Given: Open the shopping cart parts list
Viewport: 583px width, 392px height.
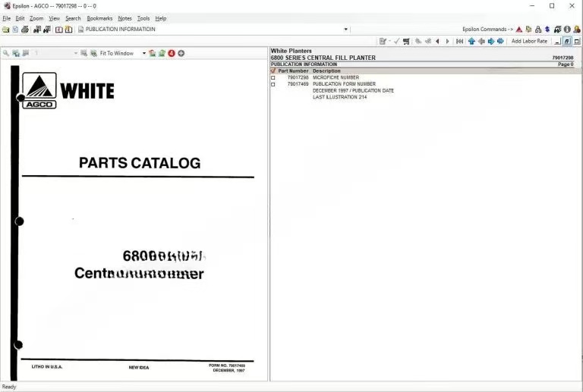Looking at the screenshot, I should pyautogui.click(x=406, y=41).
